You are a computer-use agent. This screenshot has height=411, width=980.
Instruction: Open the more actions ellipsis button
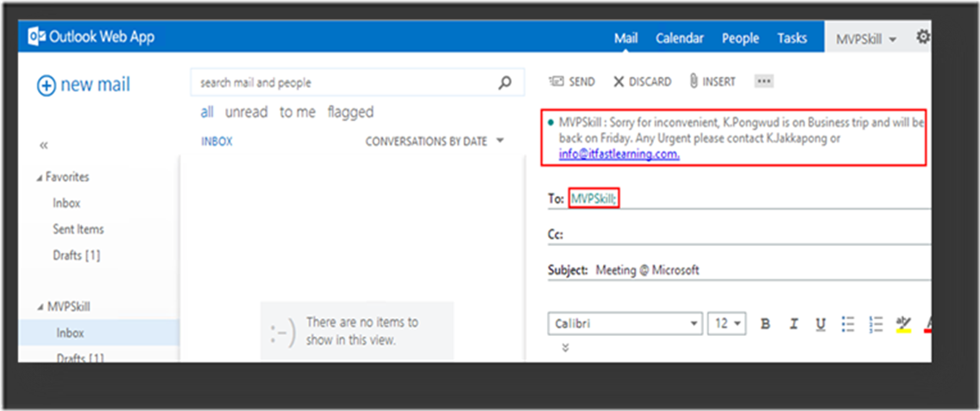(x=764, y=81)
